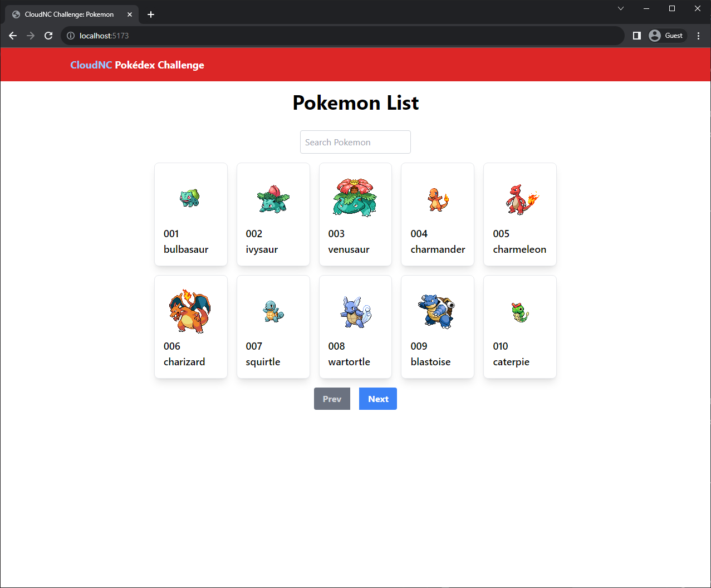The height and width of the screenshot is (588, 711).
Task: Click the Pokemon List heading
Action: 355,103
